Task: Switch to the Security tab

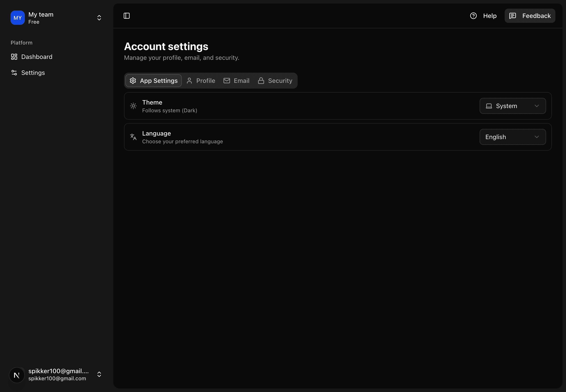Action: point(275,81)
